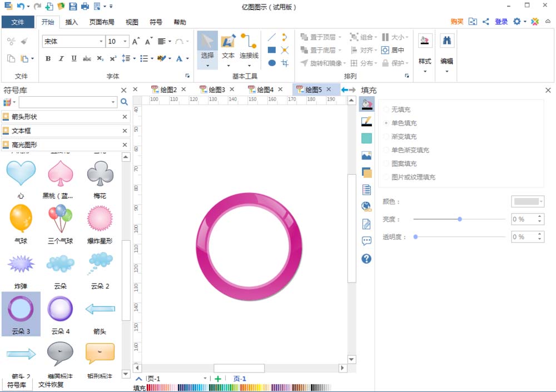Screen dimensions: 556x392
Task: Open the font name 宋体 dropdown
Action: pyautogui.click(x=101, y=42)
